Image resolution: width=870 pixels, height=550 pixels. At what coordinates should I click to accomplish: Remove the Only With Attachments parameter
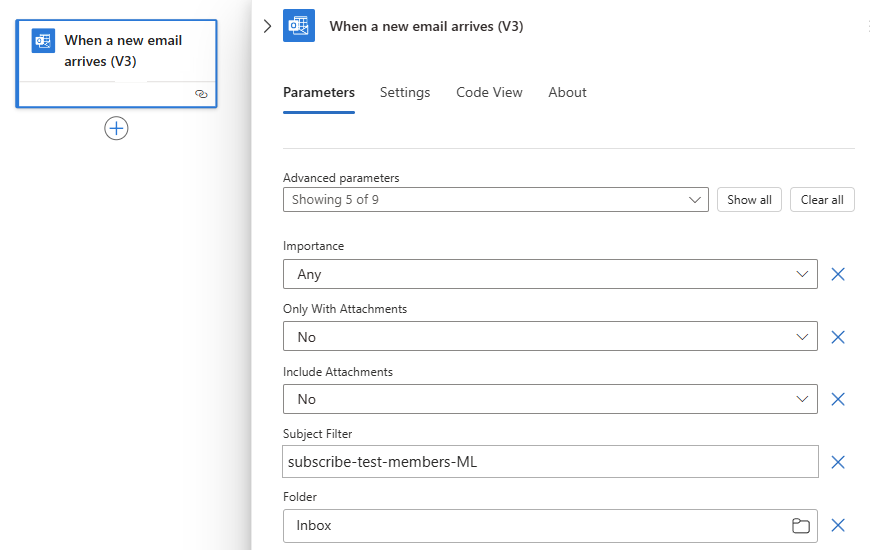click(x=838, y=337)
